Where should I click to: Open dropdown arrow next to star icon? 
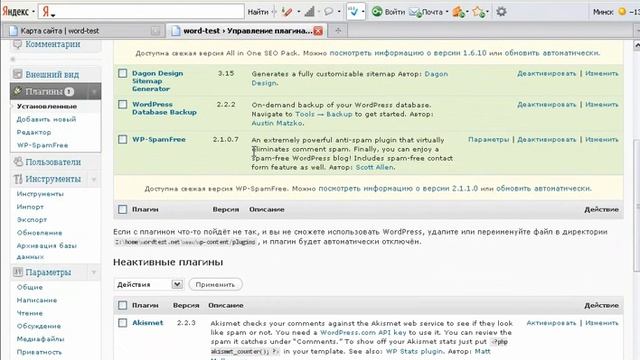(x=488, y=12)
